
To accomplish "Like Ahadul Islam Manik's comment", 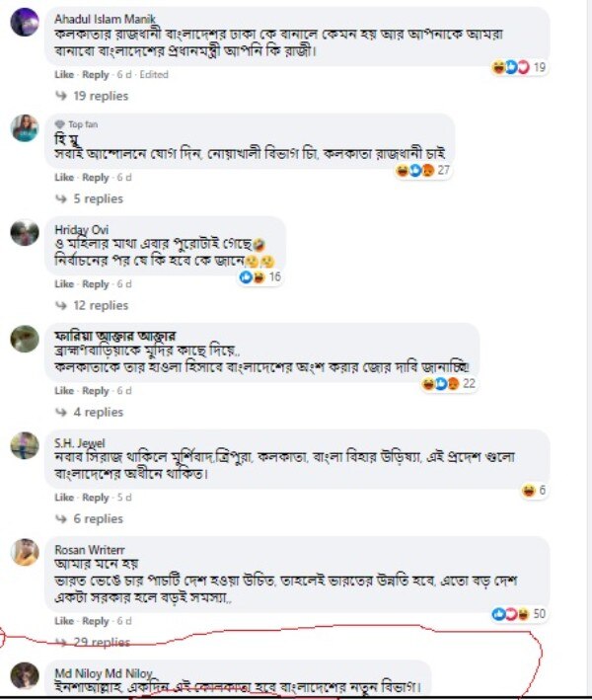I will pos(64,74).
